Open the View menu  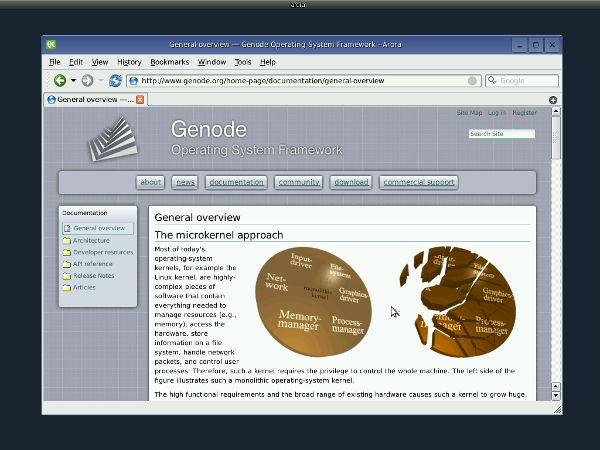click(100, 62)
